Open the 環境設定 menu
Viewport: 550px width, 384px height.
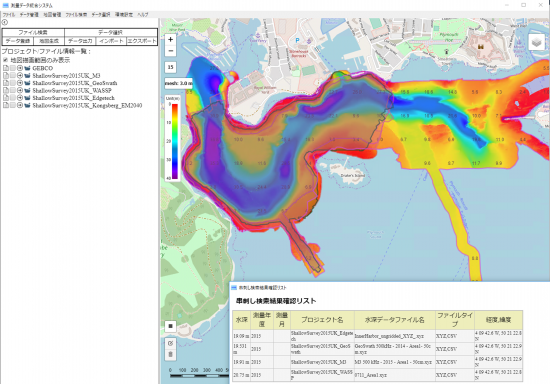(124, 15)
